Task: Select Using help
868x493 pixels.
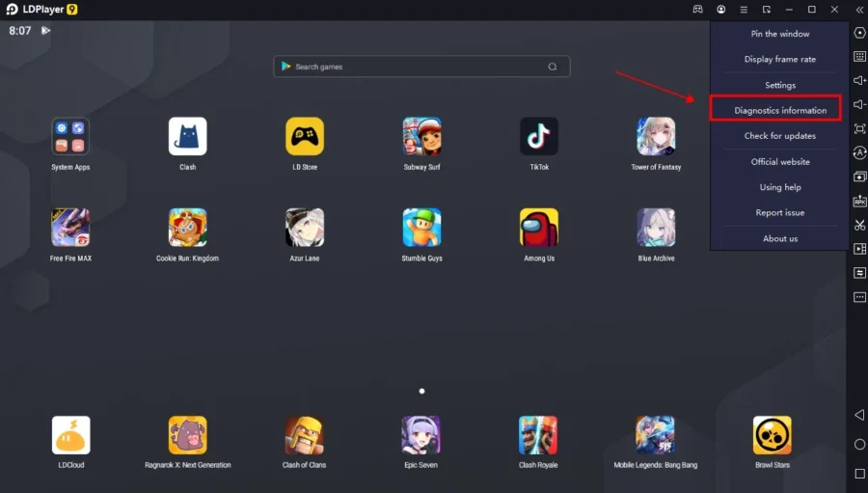Action: click(x=780, y=187)
